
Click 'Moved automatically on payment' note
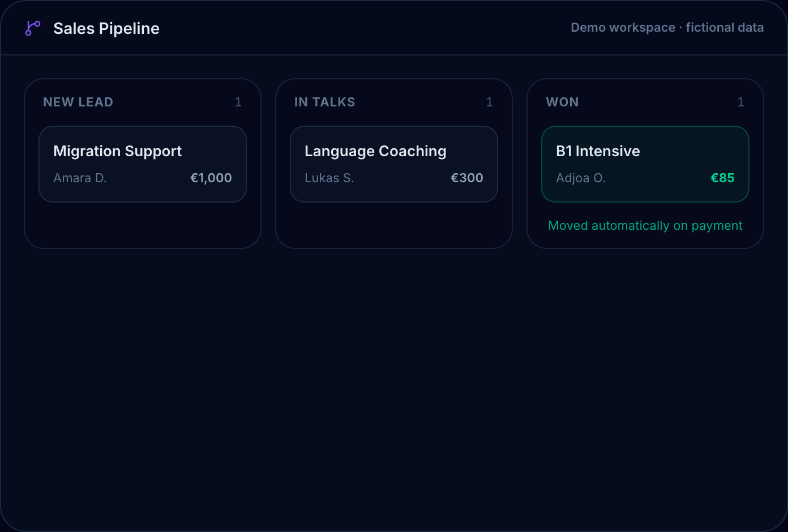pos(645,225)
